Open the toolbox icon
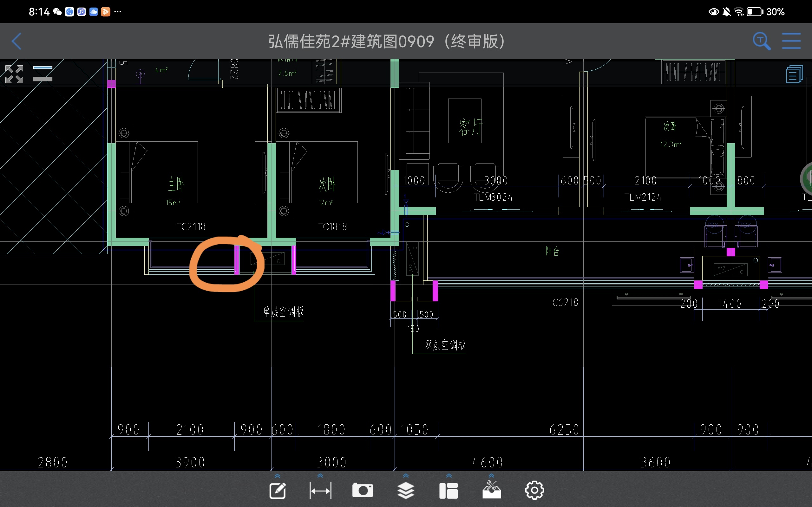The image size is (812, 507). point(492,491)
